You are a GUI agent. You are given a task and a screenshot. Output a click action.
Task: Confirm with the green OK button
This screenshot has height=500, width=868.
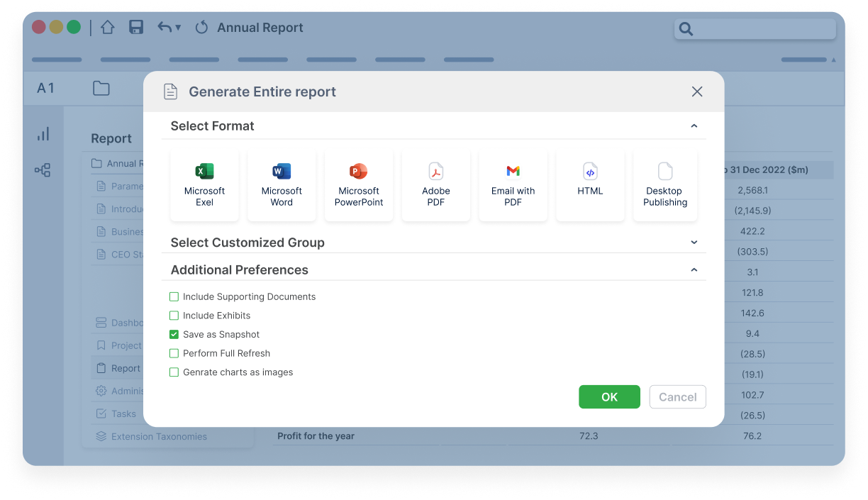click(x=609, y=397)
